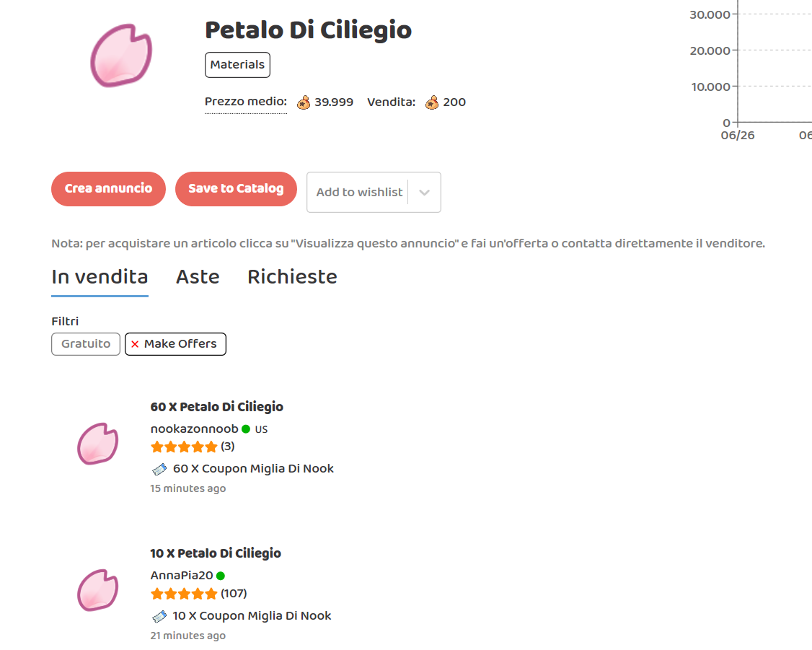Open the Add to wishlist selector

click(x=359, y=193)
